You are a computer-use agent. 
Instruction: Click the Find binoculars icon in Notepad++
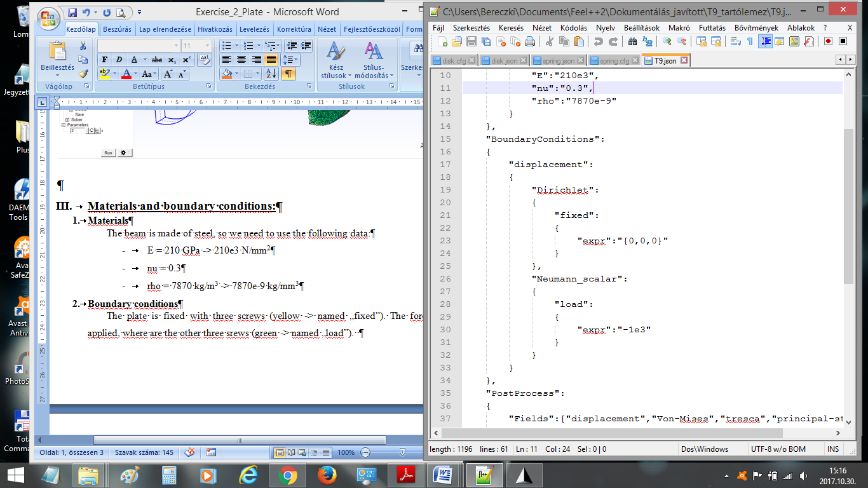tap(632, 41)
